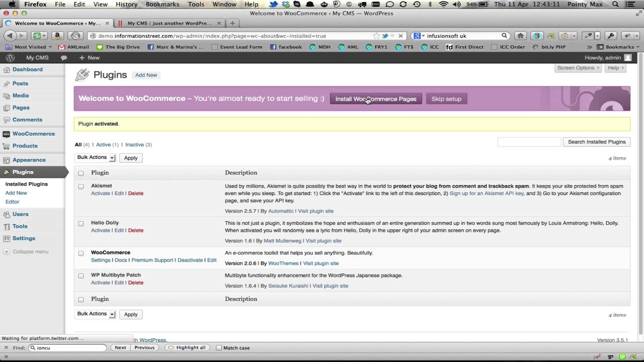This screenshot has height=362, width=644.
Task: Open Comments in sidebar menu
Action: tap(27, 120)
